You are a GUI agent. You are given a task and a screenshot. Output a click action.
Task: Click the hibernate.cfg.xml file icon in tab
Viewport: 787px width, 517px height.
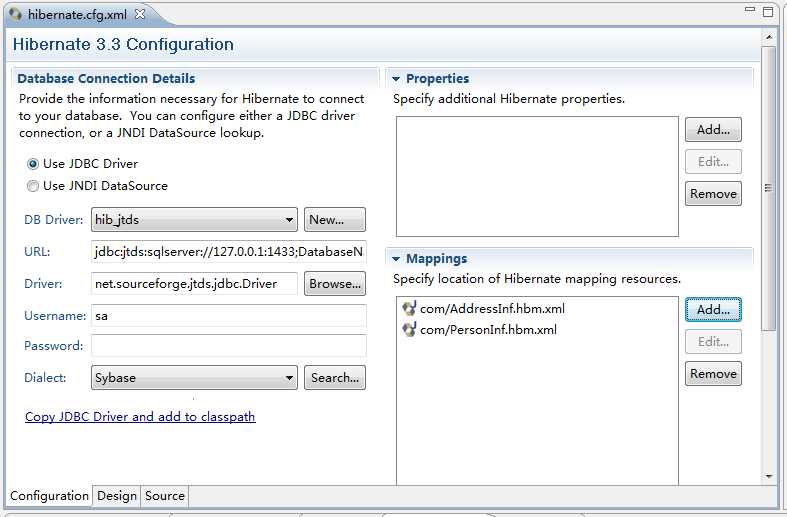pyautogui.click(x=16, y=14)
